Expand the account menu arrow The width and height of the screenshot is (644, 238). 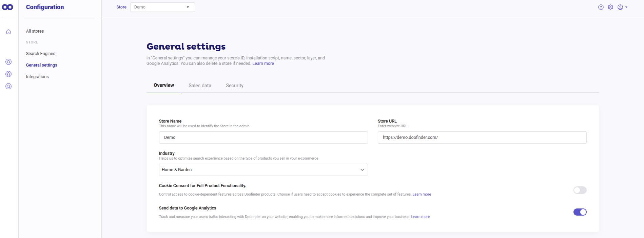pyautogui.click(x=626, y=7)
